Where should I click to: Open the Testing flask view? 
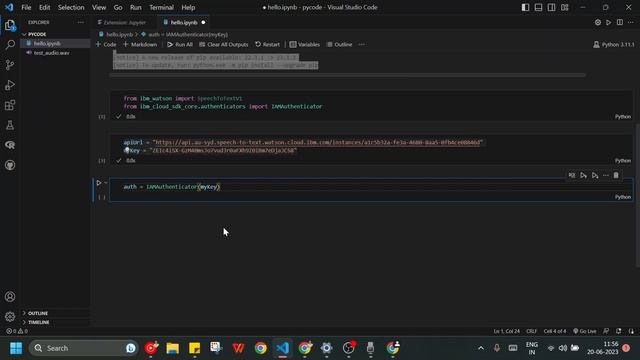pyautogui.click(x=10, y=125)
